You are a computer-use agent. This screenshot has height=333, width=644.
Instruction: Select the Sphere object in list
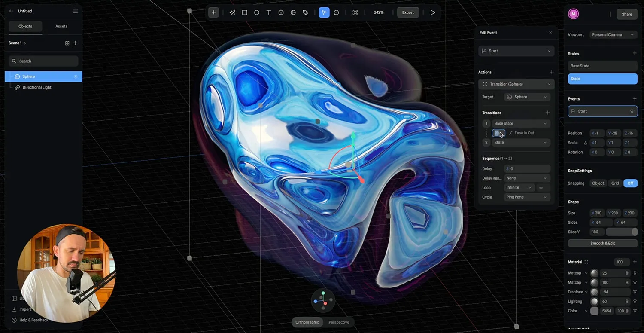coord(43,76)
